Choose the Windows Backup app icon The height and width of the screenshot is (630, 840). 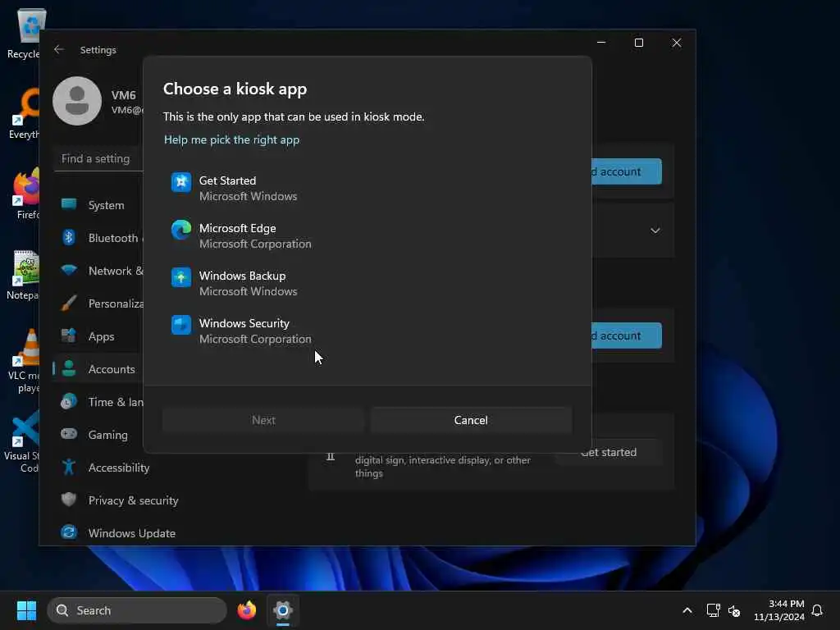(181, 277)
